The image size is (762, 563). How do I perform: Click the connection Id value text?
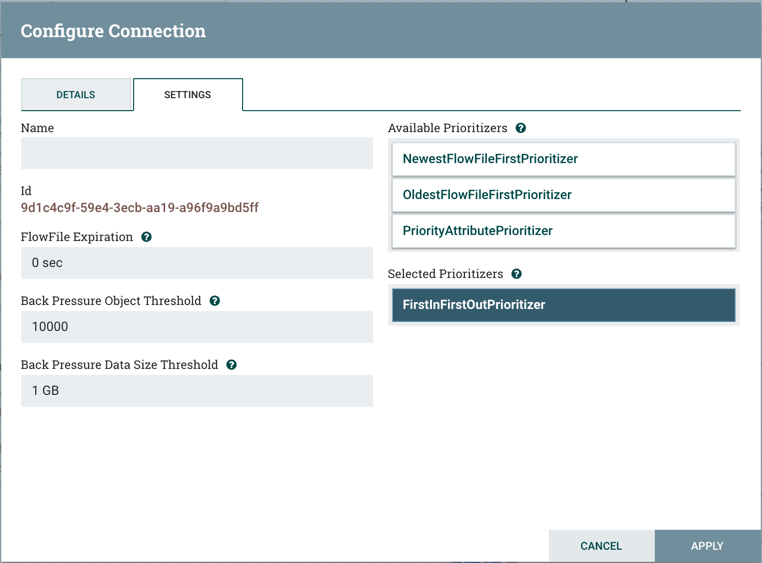point(140,208)
